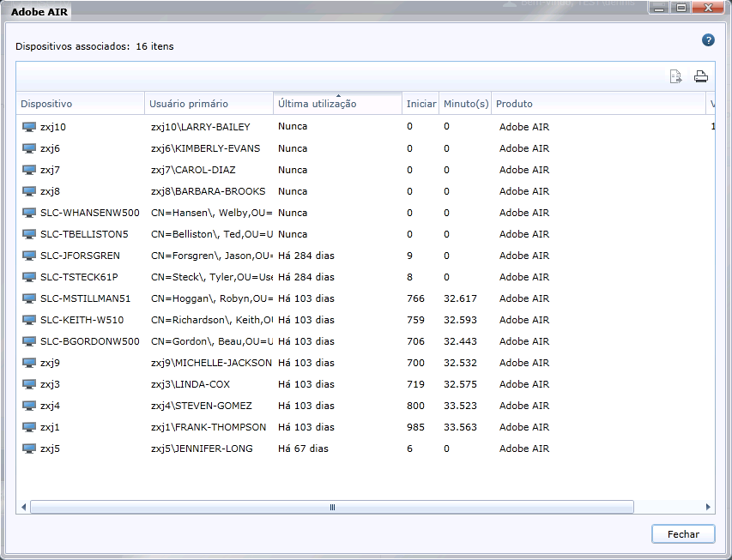
Task: Sort by the Usuário primário column header
Action: pyautogui.click(x=209, y=104)
